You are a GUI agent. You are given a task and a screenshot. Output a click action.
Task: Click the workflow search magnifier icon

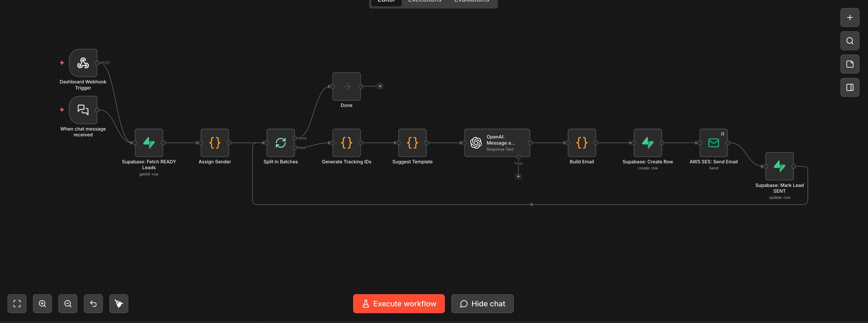tap(849, 41)
